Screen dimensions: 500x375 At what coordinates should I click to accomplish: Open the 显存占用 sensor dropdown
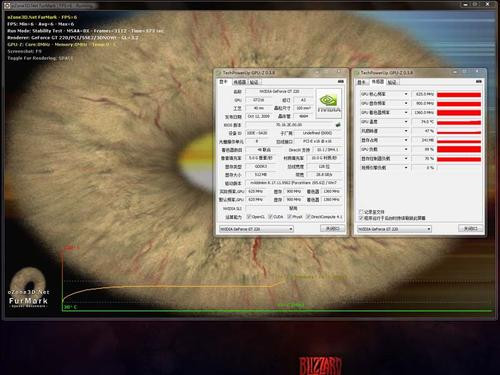pyautogui.click(x=406, y=140)
